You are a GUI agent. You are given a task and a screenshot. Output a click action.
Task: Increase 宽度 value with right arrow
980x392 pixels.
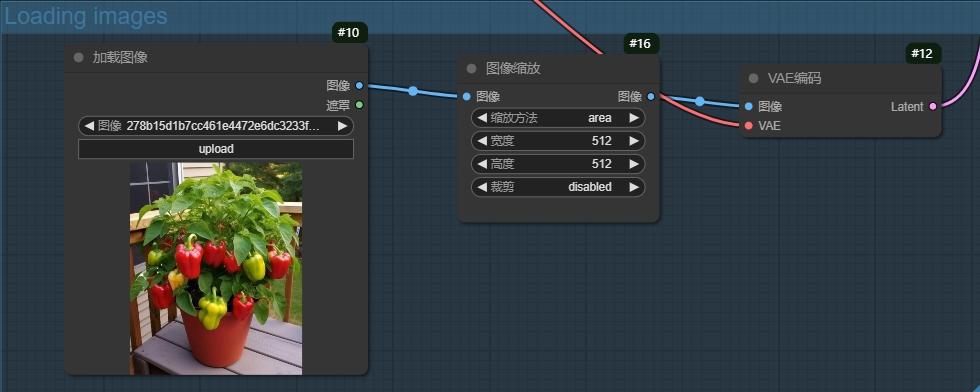[x=634, y=141]
